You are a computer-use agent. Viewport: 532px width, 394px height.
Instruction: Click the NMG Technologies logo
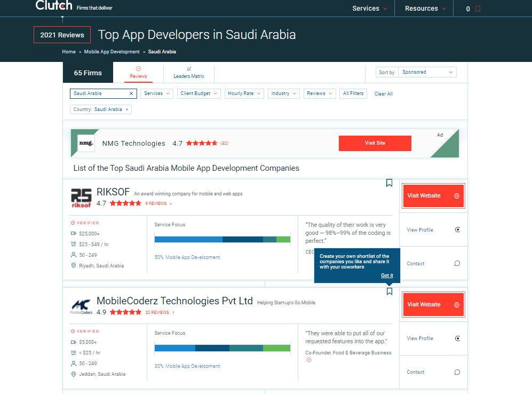(86, 143)
